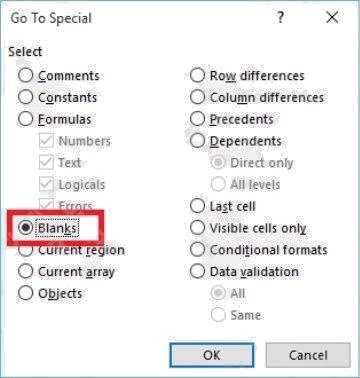Click the OK button
The image size is (360, 378).
coord(212,355)
